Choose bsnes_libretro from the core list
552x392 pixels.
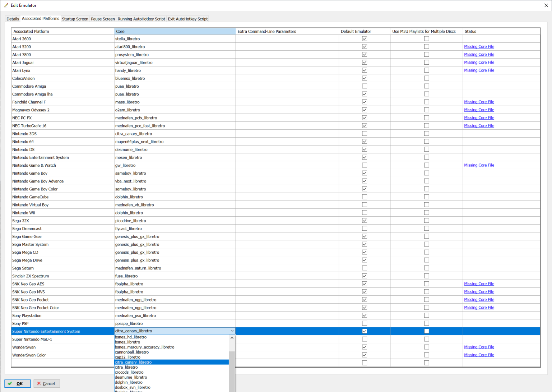[x=172, y=342]
